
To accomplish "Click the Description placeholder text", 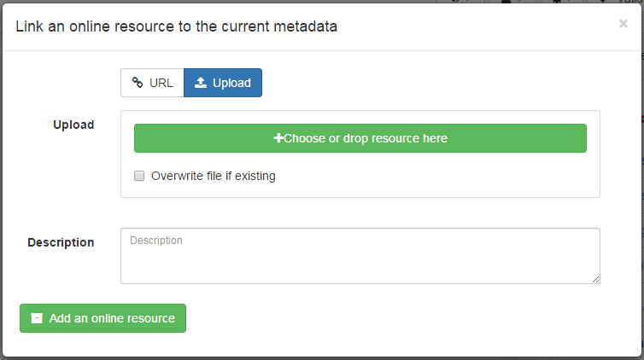I will pyautogui.click(x=156, y=241).
